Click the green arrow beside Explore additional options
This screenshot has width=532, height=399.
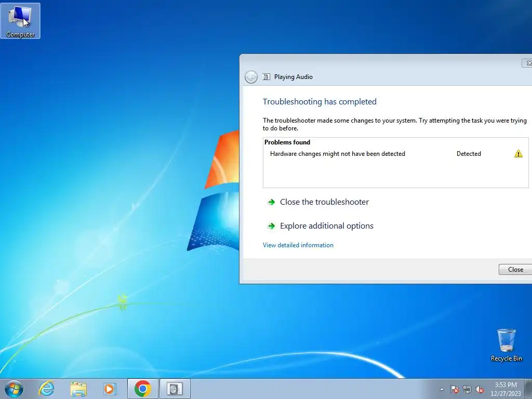(x=271, y=226)
